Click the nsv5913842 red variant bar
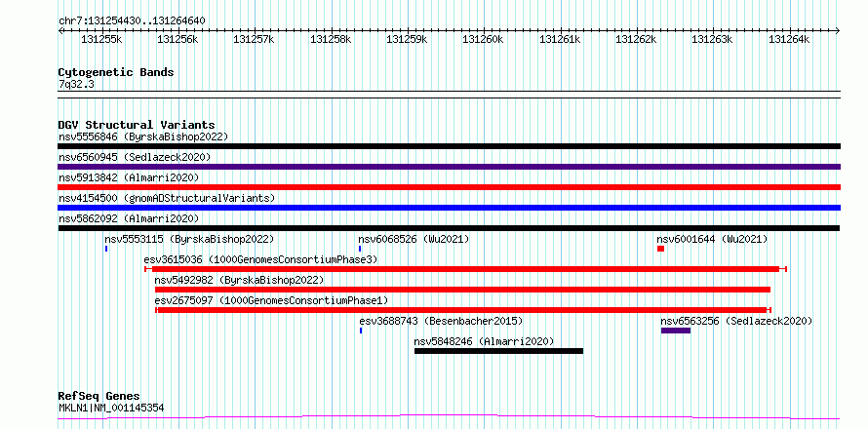The height and width of the screenshot is (429, 868). [x=449, y=187]
